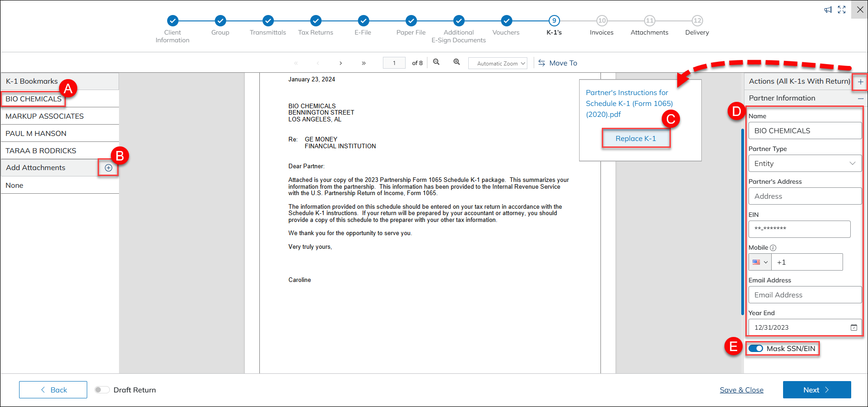The height and width of the screenshot is (407, 868).
Task: Click the Mobile info icon
Action: 773,248
